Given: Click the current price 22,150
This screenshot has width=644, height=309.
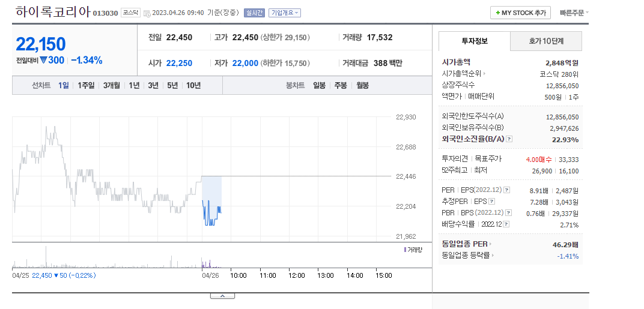Looking at the screenshot, I should click(41, 44).
